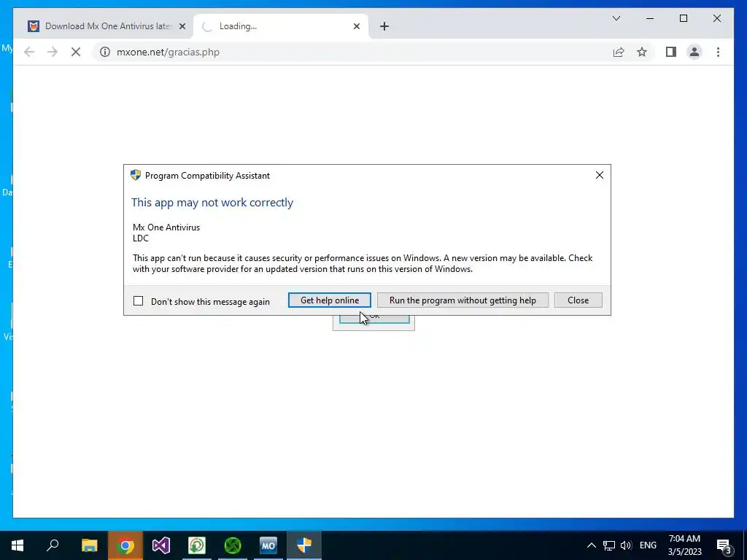Close the Loading... tab

coord(356,27)
